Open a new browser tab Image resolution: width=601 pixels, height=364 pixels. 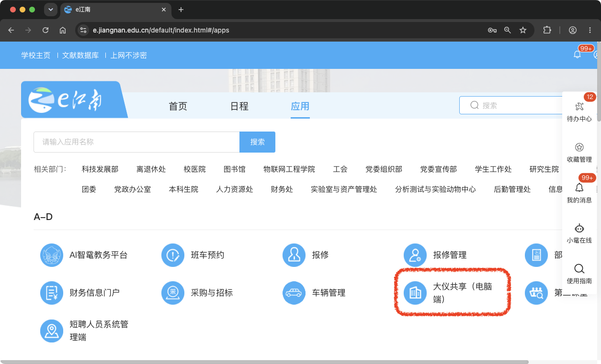[181, 10]
